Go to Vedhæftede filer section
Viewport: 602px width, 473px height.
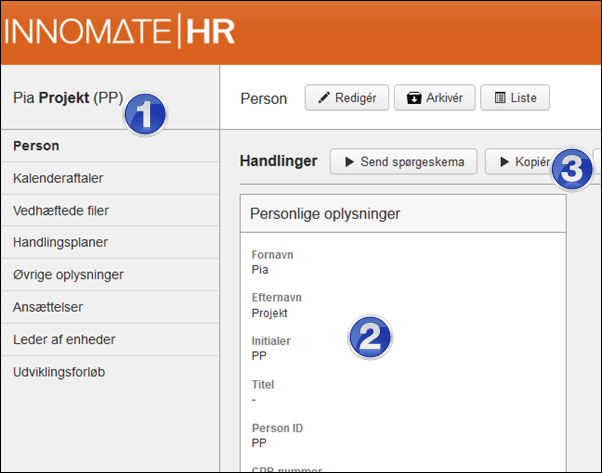[61, 210]
